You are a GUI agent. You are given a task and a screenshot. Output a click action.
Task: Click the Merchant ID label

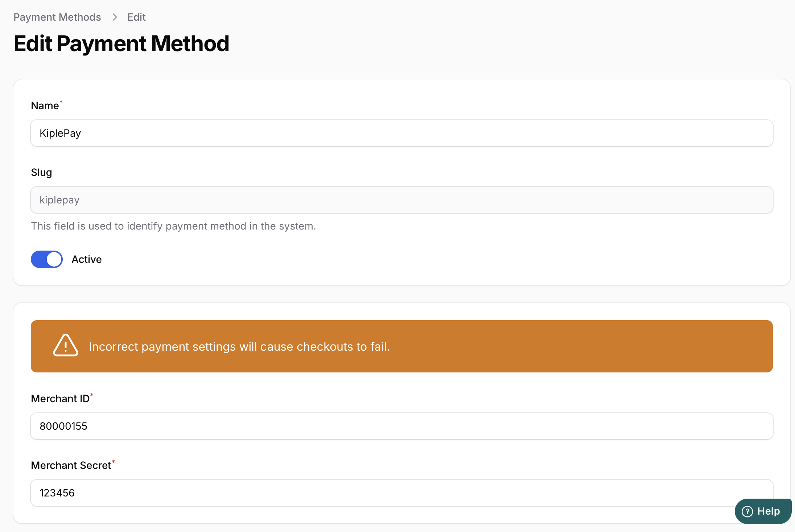[x=60, y=399]
